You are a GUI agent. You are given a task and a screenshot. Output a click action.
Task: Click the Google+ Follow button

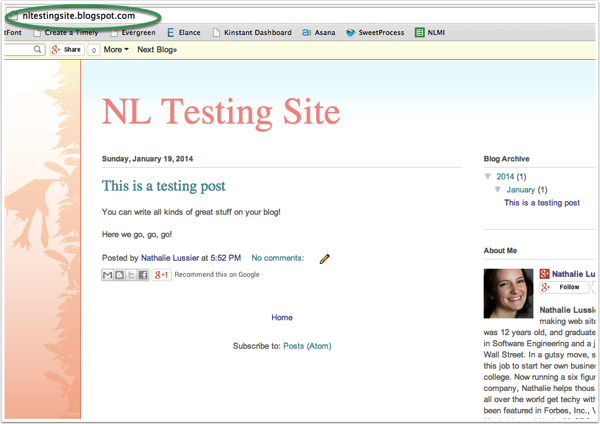point(564,287)
